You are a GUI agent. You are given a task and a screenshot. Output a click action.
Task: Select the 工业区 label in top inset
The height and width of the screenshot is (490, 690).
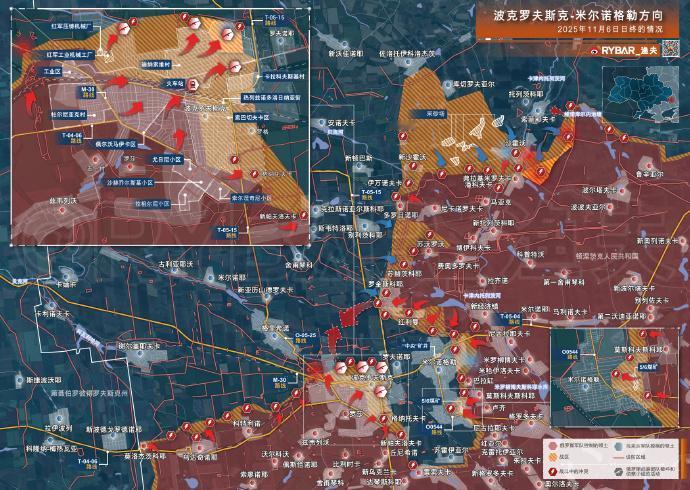click(x=51, y=71)
